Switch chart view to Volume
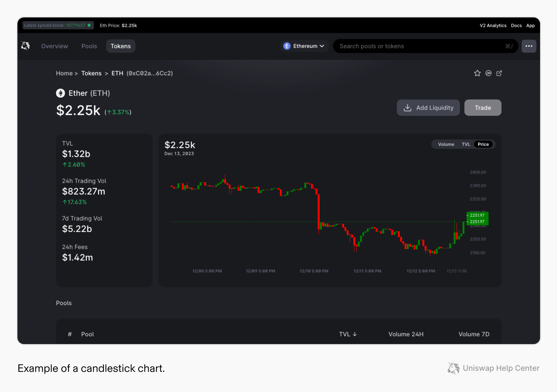The height and width of the screenshot is (392, 557). (x=445, y=144)
